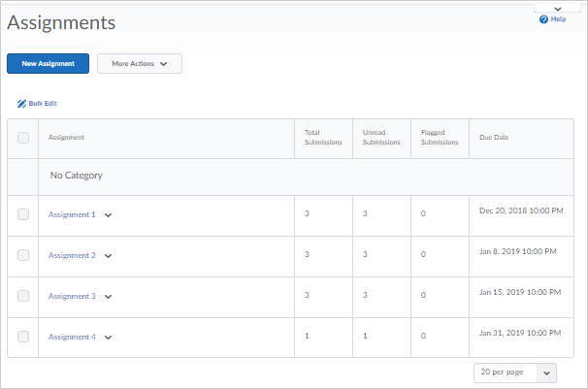Check the Assignment 1 checkbox
This screenshot has width=588, height=389.
[x=23, y=214]
